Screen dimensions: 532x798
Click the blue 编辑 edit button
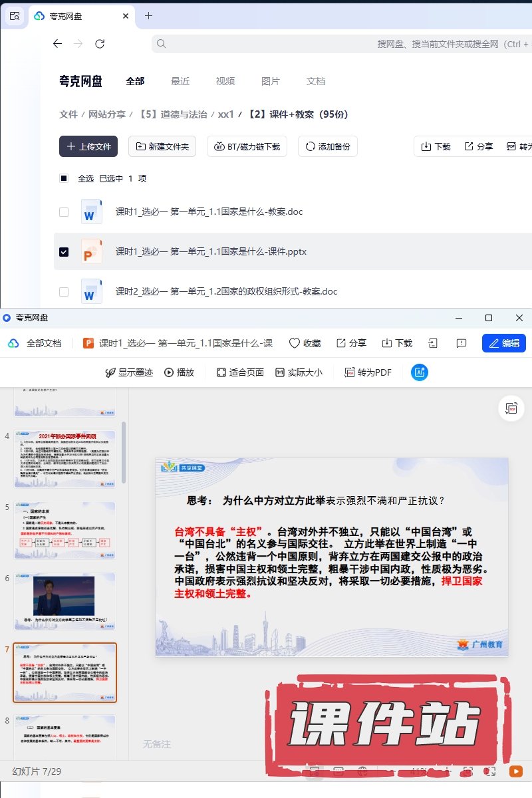(503, 343)
